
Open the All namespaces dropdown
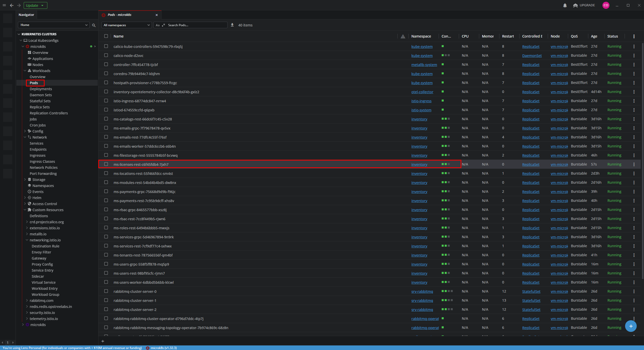coord(126,25)
